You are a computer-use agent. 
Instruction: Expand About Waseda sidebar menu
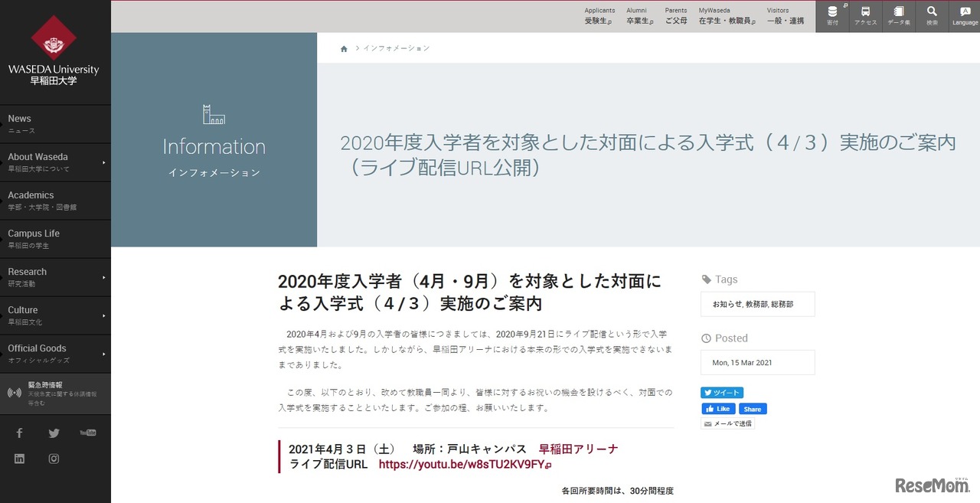[55, 162]
